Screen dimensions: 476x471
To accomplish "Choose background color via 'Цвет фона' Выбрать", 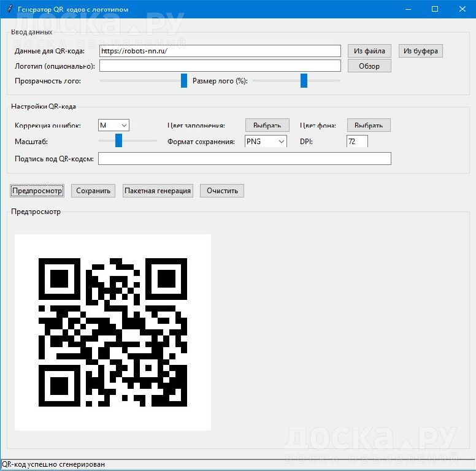I will pos(369,125).
